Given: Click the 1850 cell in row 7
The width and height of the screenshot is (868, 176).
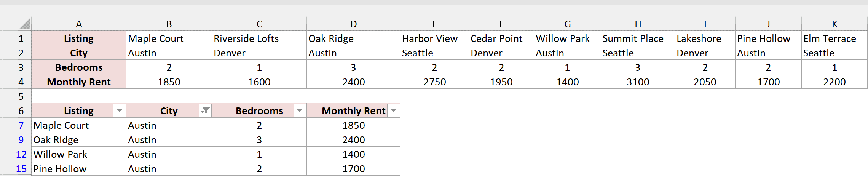Looking at the screenshot, I should [x=354, y=125].
